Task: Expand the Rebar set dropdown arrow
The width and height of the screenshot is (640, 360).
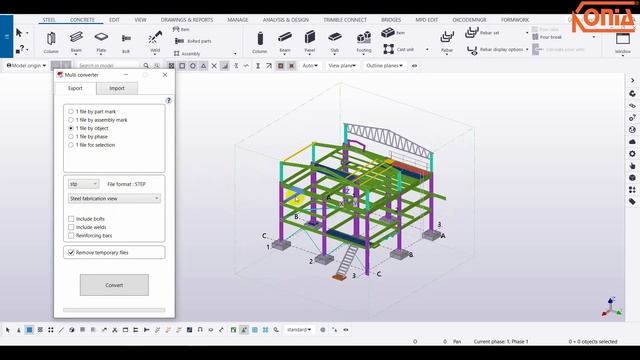Action: click(x=527, y=33)
